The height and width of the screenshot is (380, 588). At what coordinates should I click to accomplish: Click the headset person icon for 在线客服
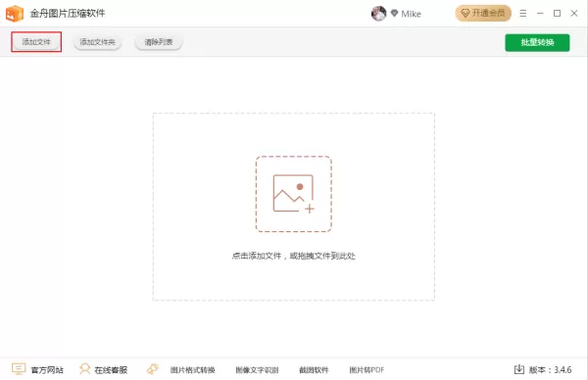coord(84,369)
